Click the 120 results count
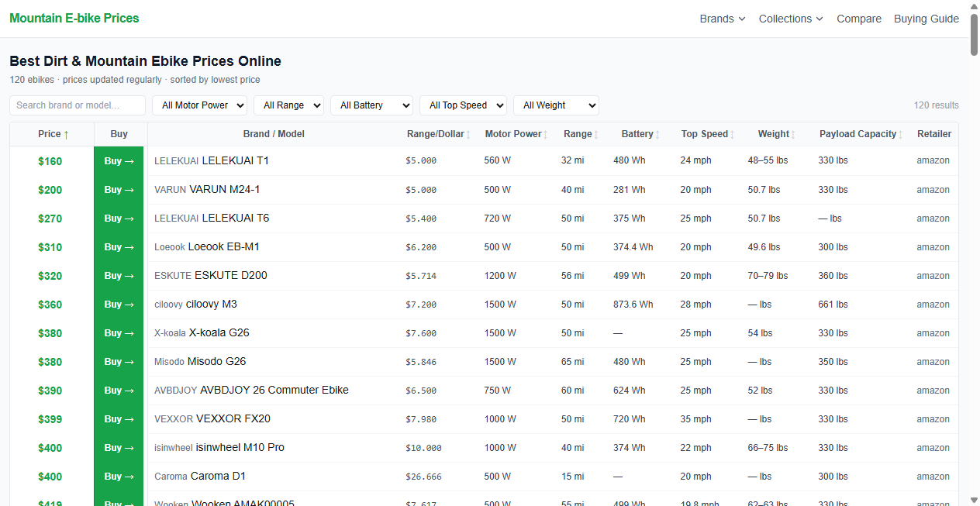 pos(937,105)
